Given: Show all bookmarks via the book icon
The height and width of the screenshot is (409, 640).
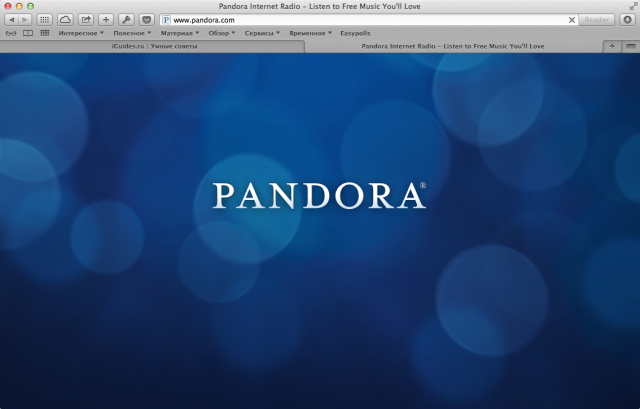Looking at the screenshot, I should [x=28, y=33].
